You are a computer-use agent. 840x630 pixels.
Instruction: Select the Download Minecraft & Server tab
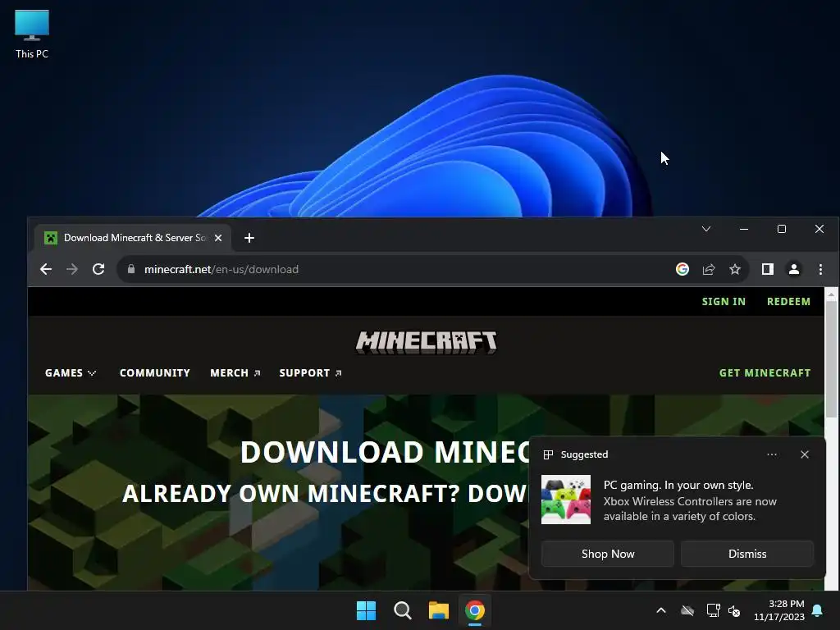coord(133,238)
